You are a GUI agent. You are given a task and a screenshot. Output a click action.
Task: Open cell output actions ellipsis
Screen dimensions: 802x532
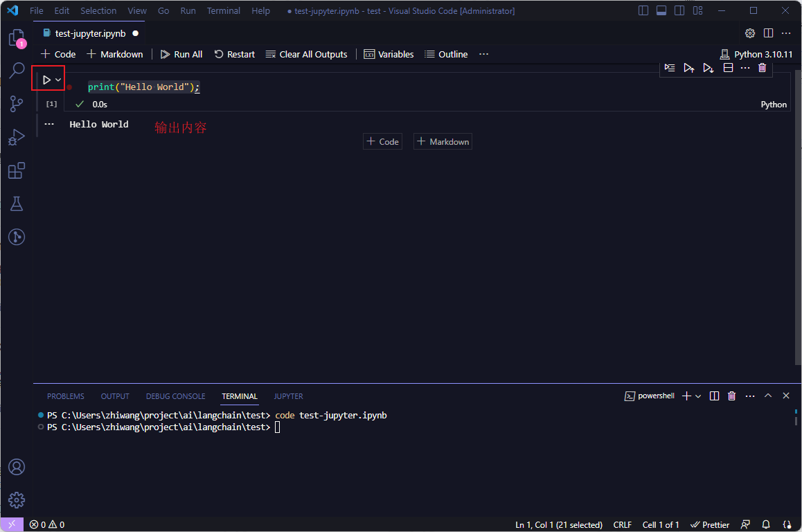click(x=49, y=124)
